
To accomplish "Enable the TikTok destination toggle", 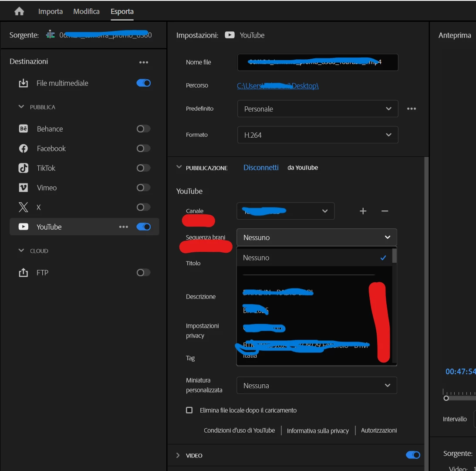I will [x=144, y=168].
